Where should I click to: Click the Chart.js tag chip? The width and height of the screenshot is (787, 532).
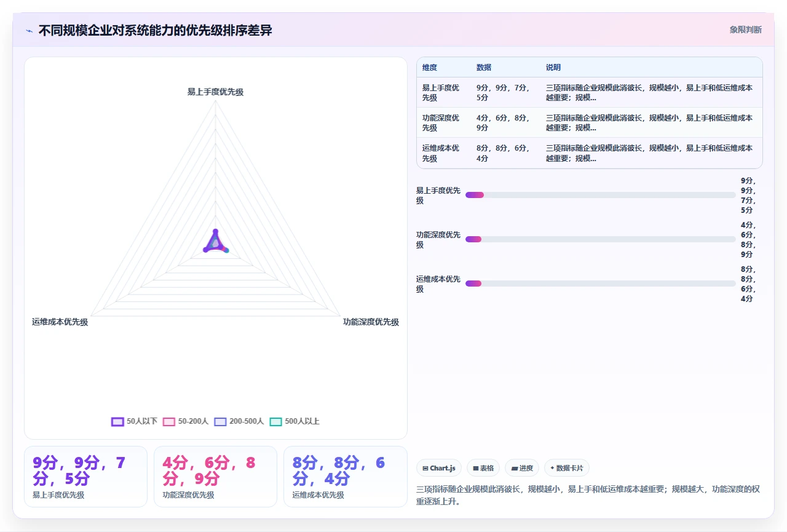click(x=439, y=468)
